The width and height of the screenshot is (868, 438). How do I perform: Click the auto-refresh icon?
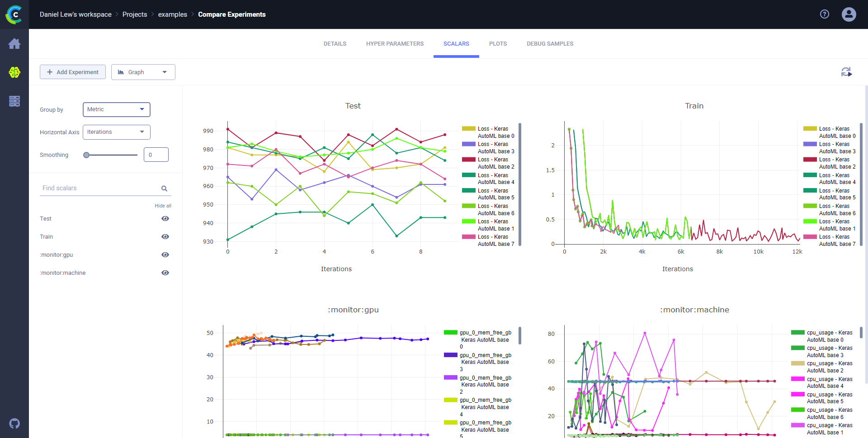(x=846, y=72)
